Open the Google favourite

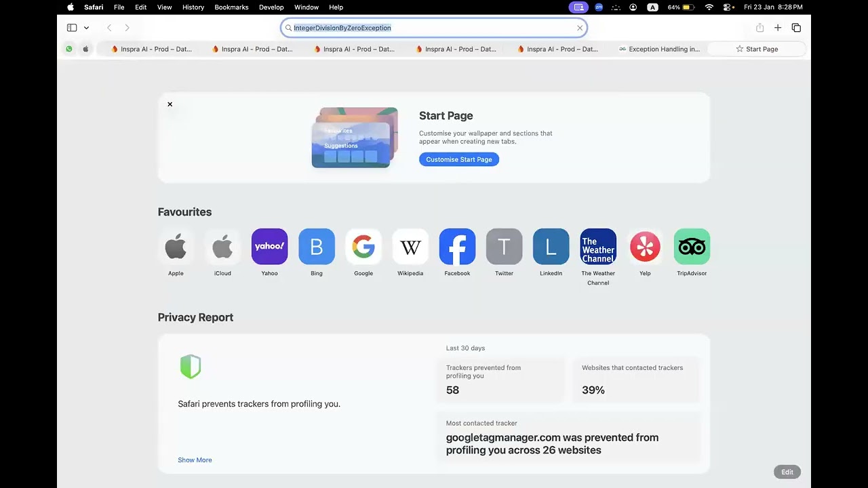pyautogui.click(x=363, y=247)
